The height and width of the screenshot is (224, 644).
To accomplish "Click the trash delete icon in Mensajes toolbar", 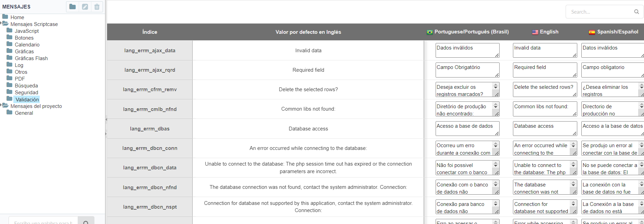I will pyautogui.click(x=97, y=6).
